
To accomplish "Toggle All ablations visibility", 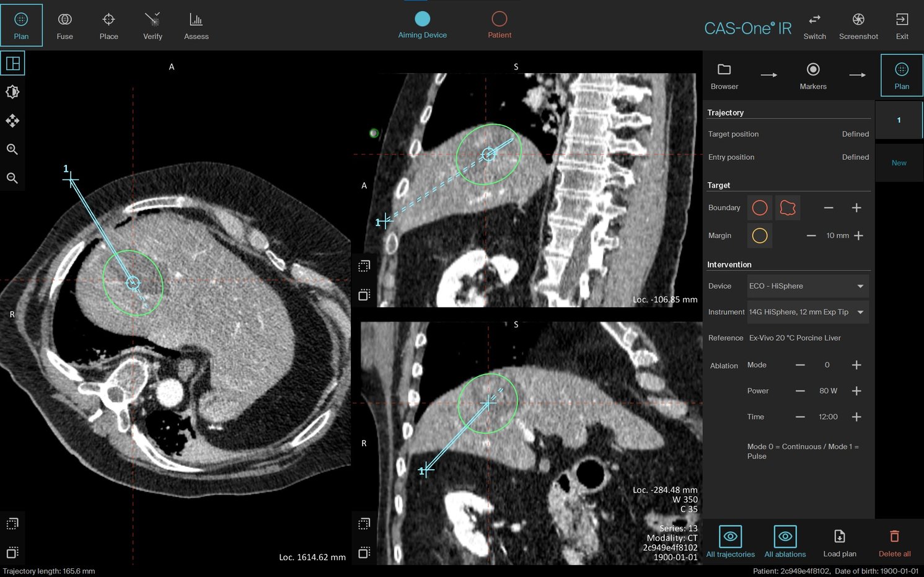I will coord(785,541).
